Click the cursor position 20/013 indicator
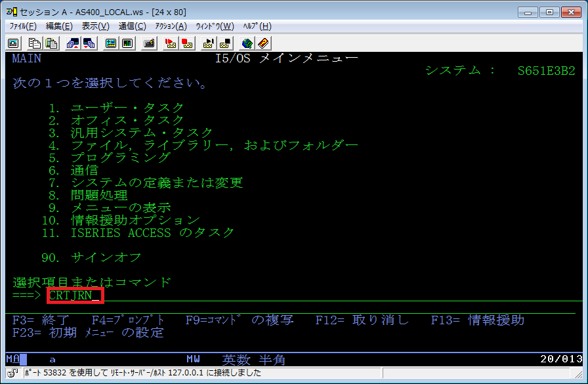The image size is (588, 384). (x=561, y=359)
